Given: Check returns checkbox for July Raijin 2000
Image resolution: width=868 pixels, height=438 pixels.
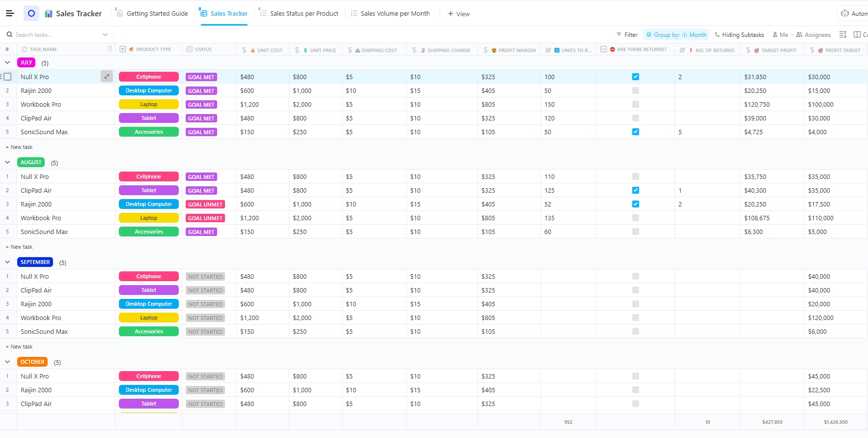Looking at the screenshot, I should [636, 90].
